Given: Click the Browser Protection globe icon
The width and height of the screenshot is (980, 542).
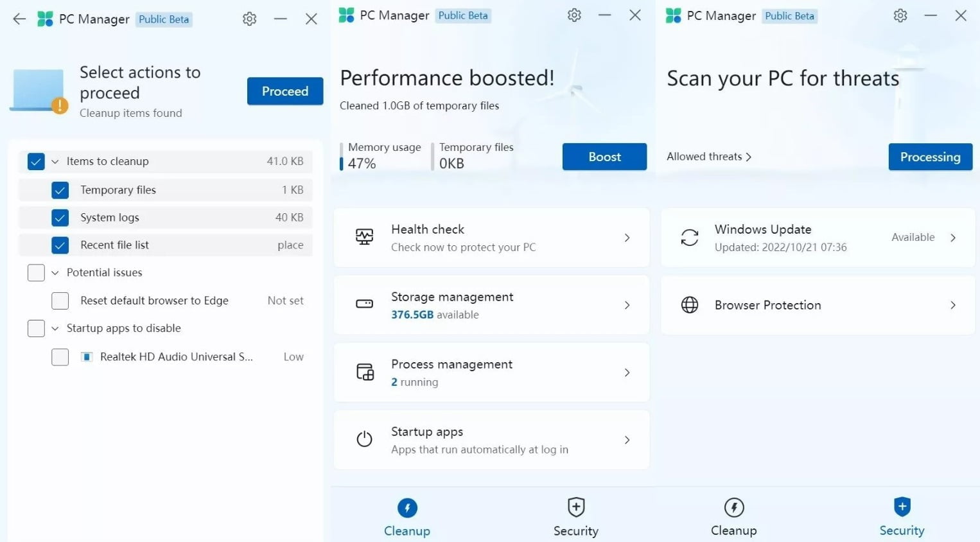Looking at the screenshot, I should click(690, 304).
